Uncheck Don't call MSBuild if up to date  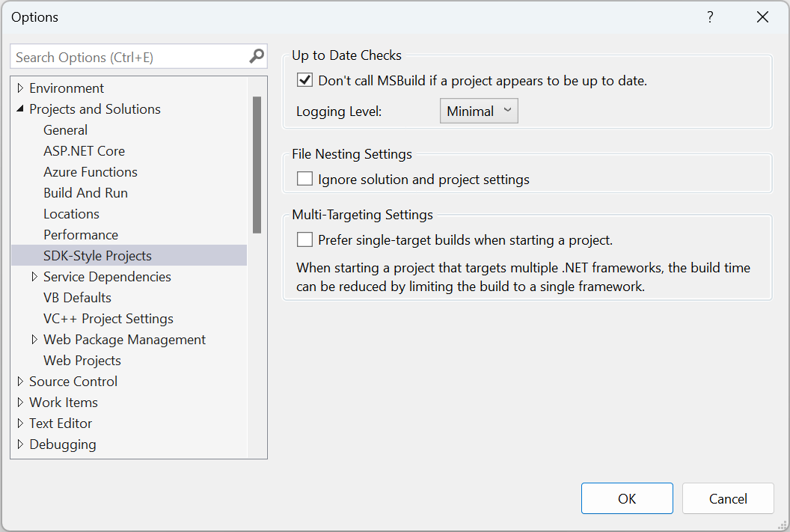coord(304,80)
